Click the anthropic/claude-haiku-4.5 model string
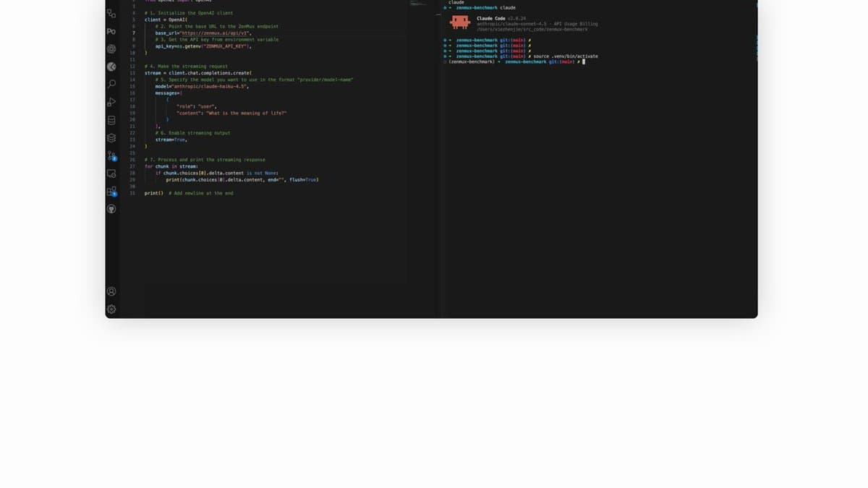The height and width of the screenshot is (488, 868). pyautogui.click(x=210, y=86)
